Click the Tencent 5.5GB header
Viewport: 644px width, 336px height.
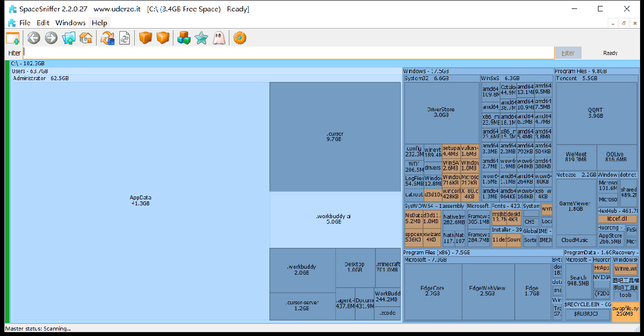596,78
